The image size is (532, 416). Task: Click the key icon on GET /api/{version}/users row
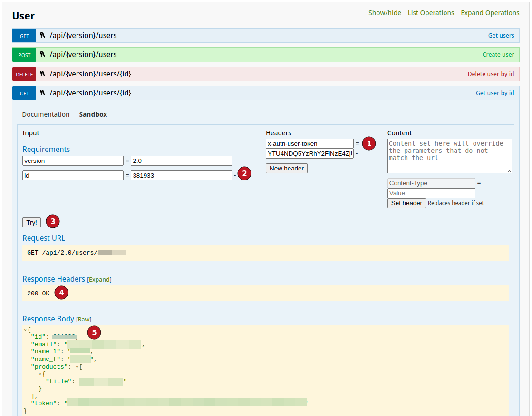pyautogui.click(x=42, y=35)
